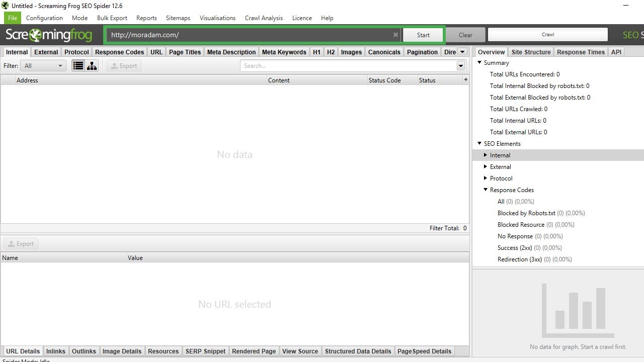The height and width of the screenshot is (362, 644).
Task: Collapse the Summary section
Action: 479,62
